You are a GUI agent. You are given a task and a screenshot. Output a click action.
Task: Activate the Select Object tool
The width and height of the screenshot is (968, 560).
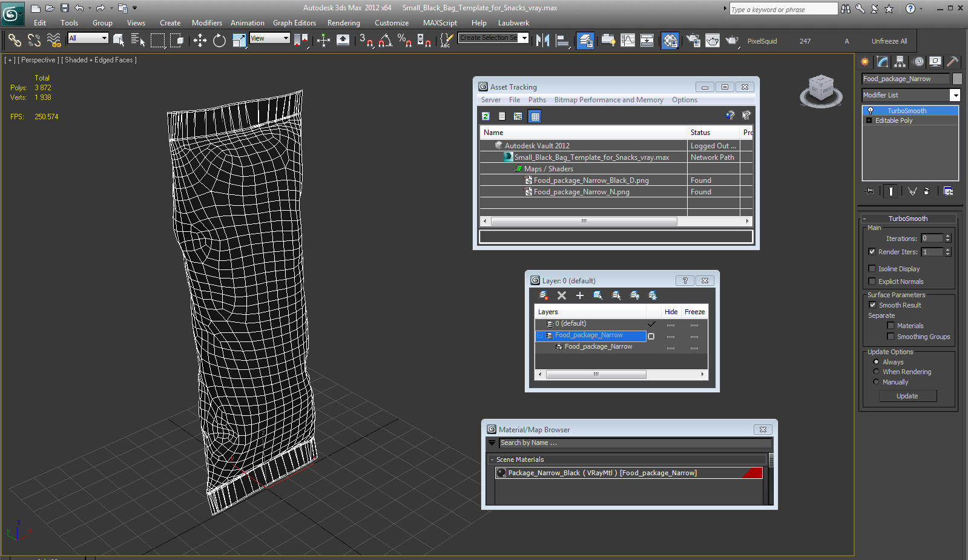tap(119, 41)
